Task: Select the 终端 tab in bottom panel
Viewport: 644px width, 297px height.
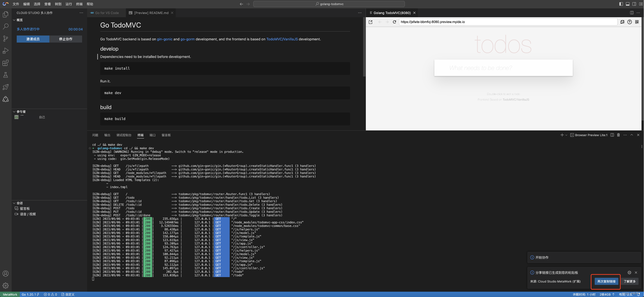Action: point(140,135)
